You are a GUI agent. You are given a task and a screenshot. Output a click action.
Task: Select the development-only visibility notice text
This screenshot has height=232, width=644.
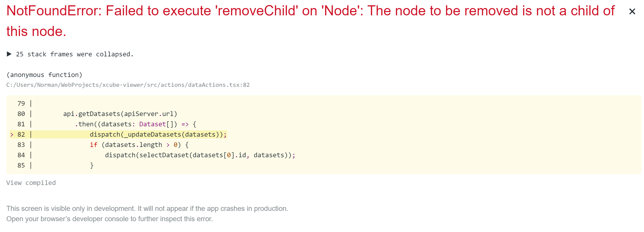click(x=147, y=208)
